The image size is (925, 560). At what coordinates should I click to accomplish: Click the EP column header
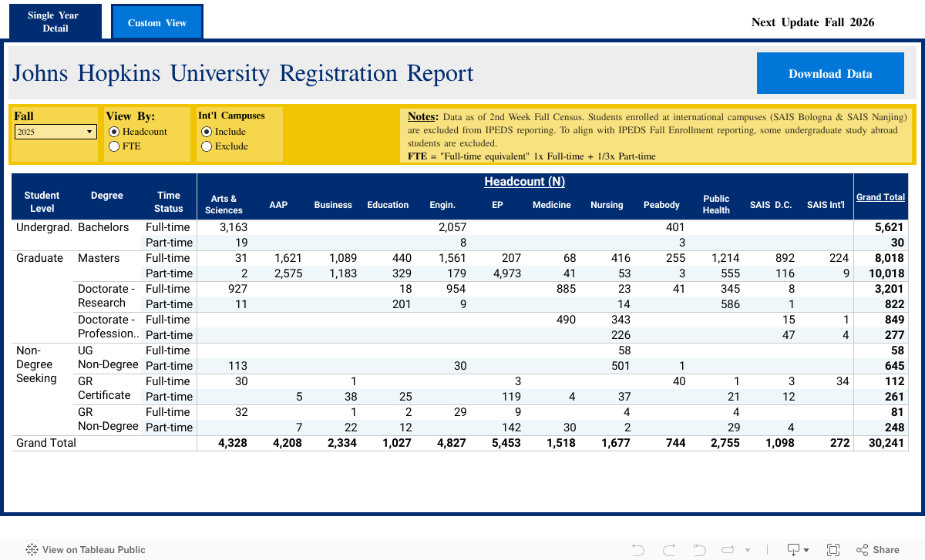click(497, 205)
